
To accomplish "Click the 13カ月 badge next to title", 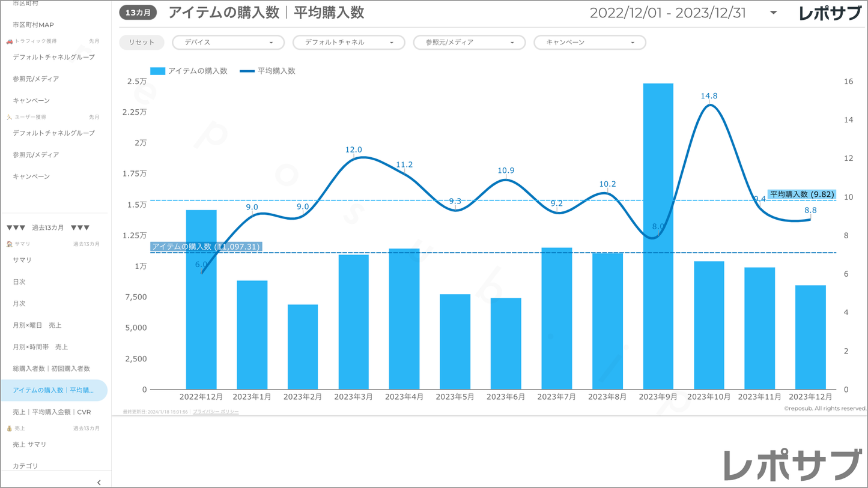I will (x=138, y=13).
